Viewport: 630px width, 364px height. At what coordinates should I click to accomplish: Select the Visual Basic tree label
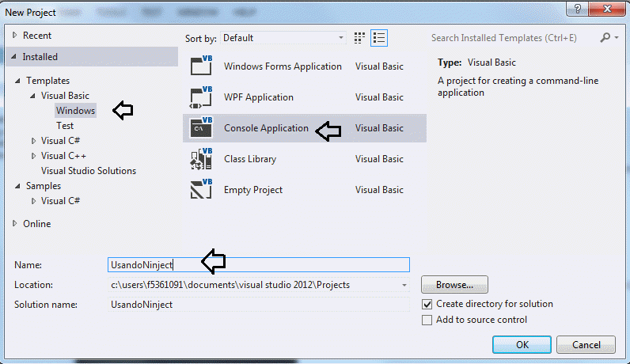pos(65,96)
